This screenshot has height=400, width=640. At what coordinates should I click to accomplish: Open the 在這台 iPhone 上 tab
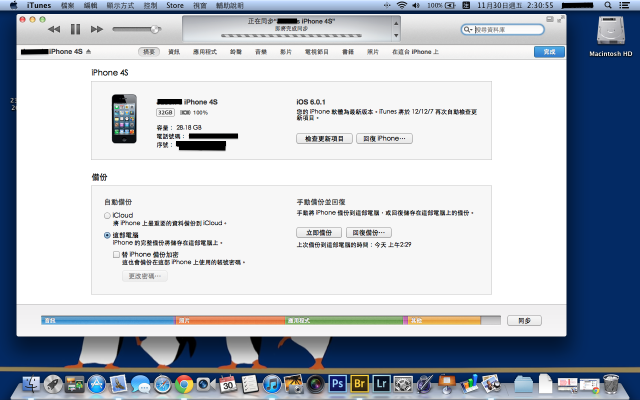[415, 52]
